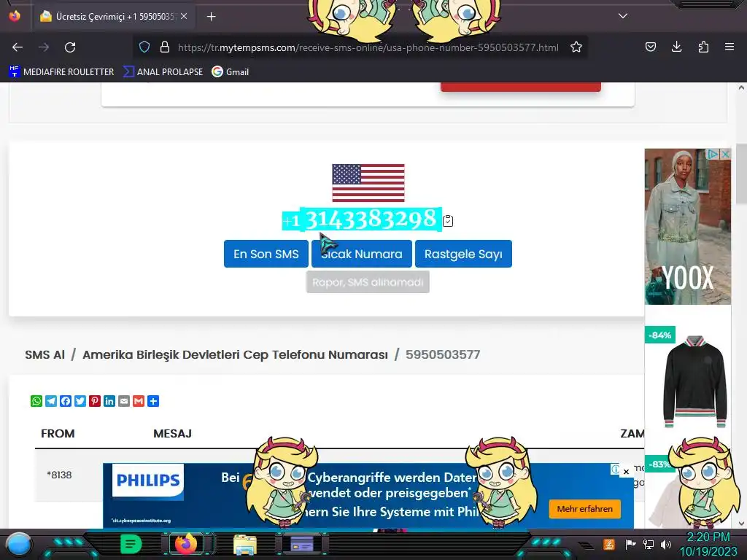Share via the Gmail icon

[x=139, y=401]
